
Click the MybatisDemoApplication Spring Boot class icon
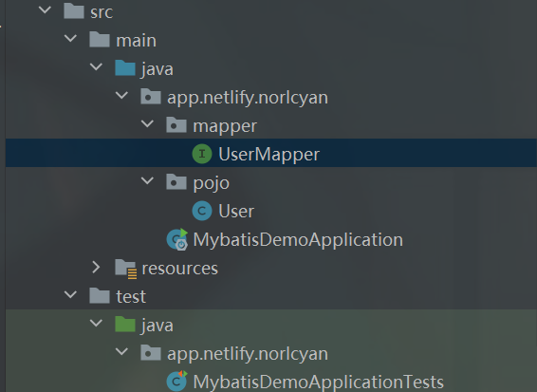[x=177, y=239]
